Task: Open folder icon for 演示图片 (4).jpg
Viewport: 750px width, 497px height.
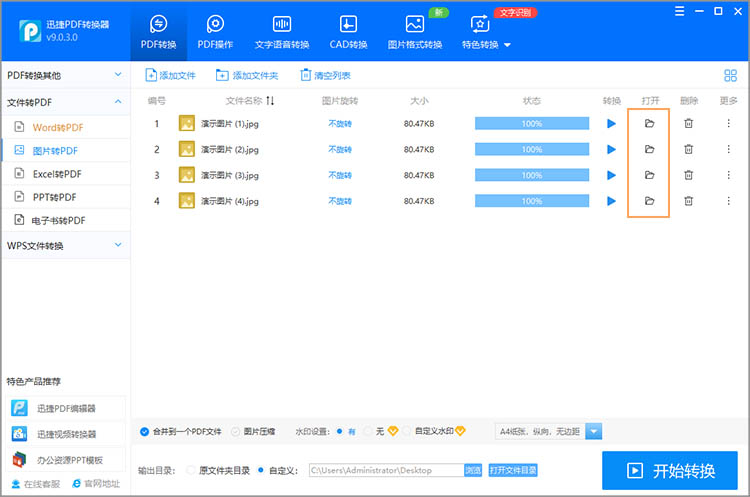Action: pyautogui.click(x=649, y=201)
